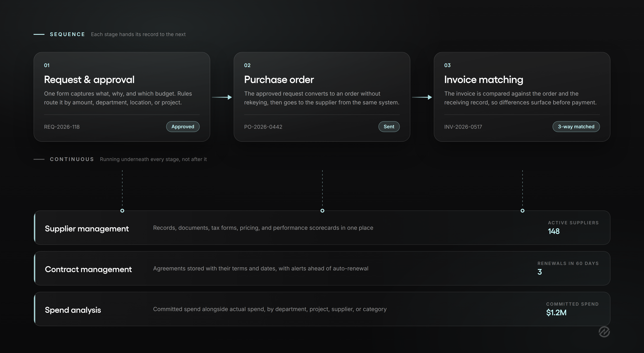The width and height of the screenshot is (644, 353).
Task: Click the 3-way matched badge
Action: (x=576, y=127)
